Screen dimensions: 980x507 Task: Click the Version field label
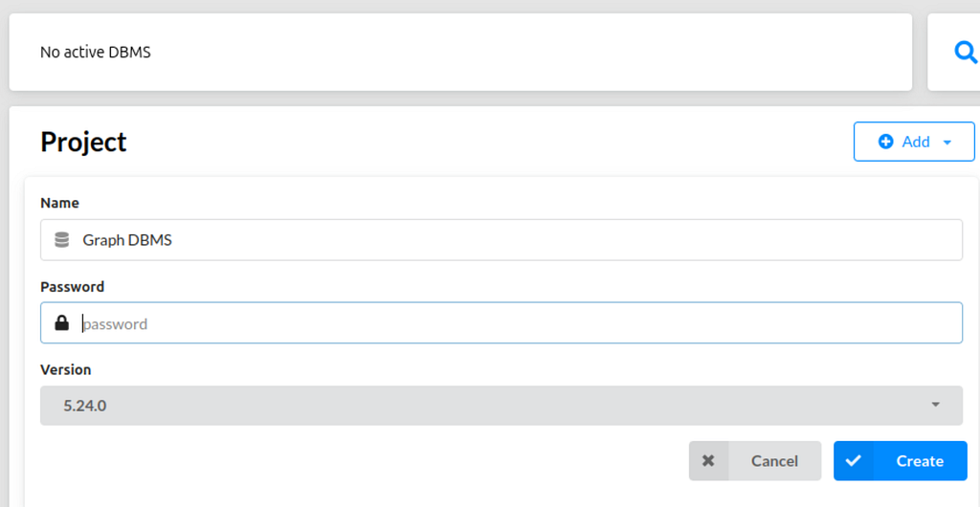click(66, 369)
